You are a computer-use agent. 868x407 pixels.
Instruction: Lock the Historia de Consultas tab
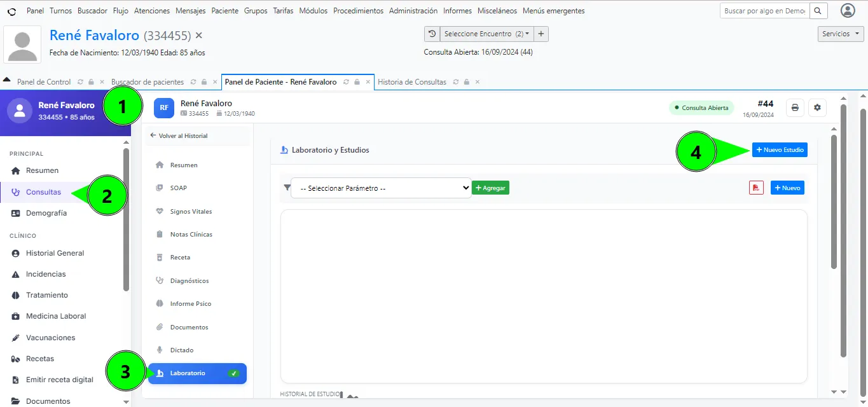coord(466,82)
